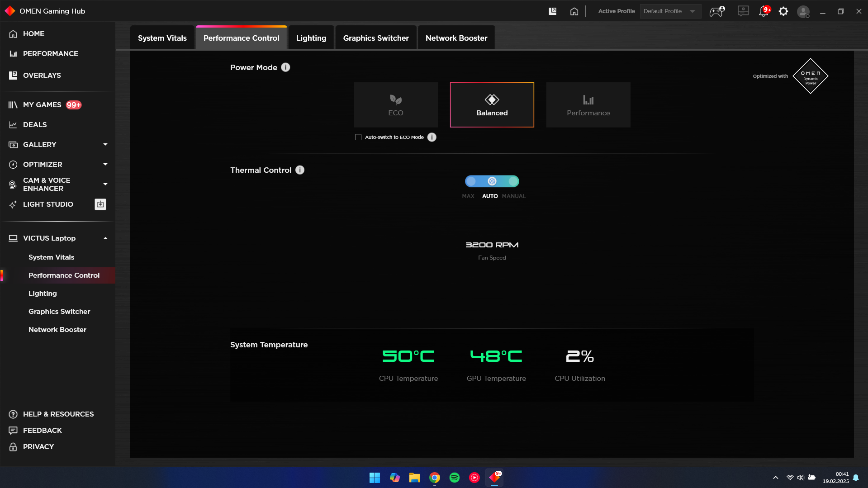Open settings gear icon

pos(783,11)
